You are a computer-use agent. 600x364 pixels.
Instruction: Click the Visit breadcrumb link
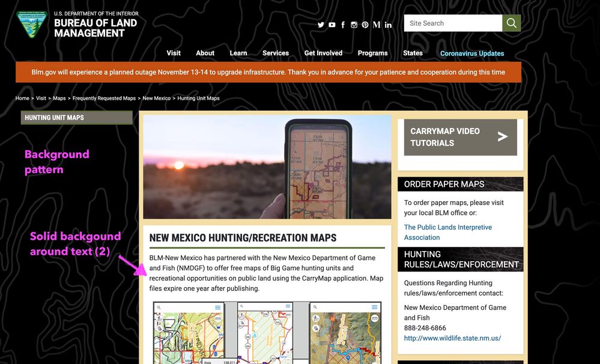pyautogui.click(x=41, y=99)
